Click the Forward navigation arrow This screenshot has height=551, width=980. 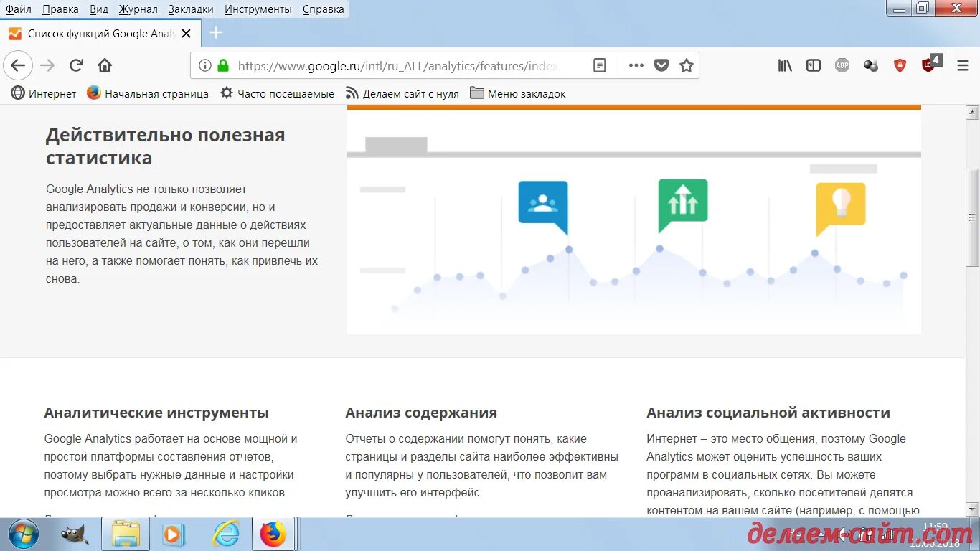coord(47,65)
